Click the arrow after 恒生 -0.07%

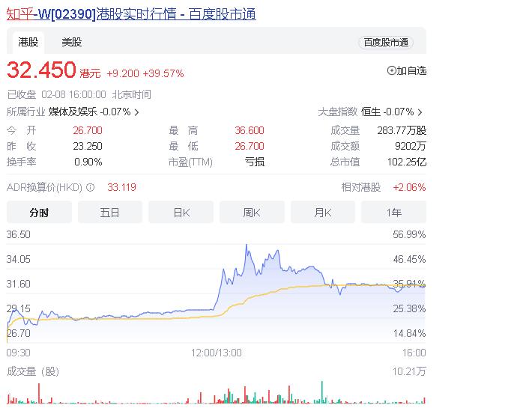[x=420, y=112]
